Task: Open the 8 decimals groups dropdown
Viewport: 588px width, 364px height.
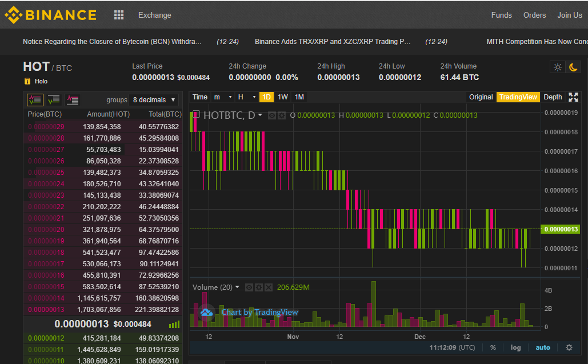Action: click(154, 100)
